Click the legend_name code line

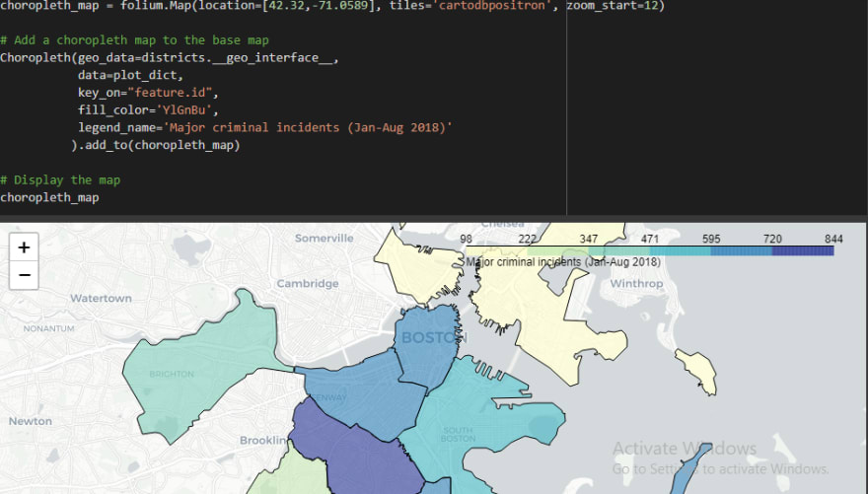[x=265, y=127]
